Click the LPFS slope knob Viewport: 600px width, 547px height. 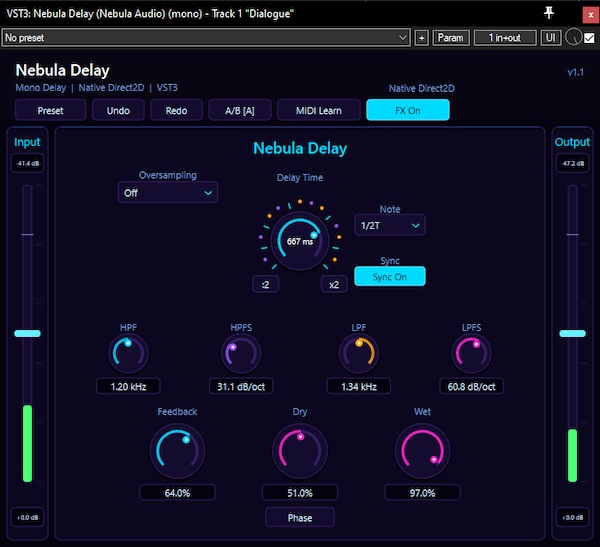point(471,353)
